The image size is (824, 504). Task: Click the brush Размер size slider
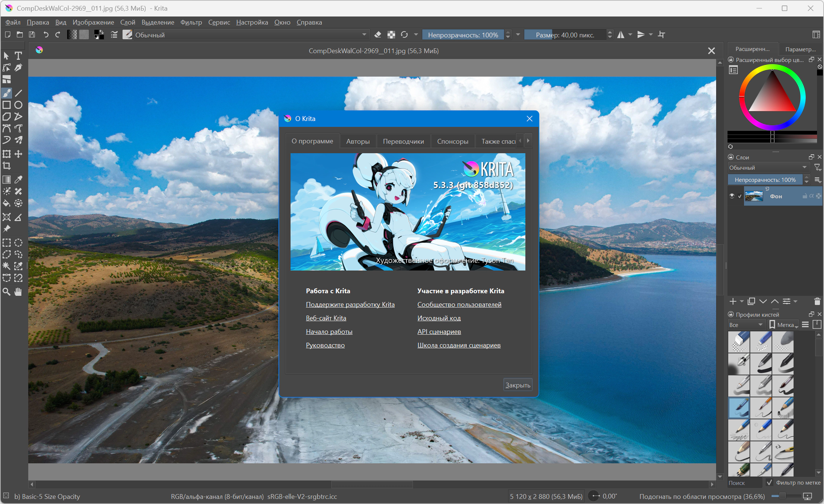pyautogui.click(x=565, y=35)
